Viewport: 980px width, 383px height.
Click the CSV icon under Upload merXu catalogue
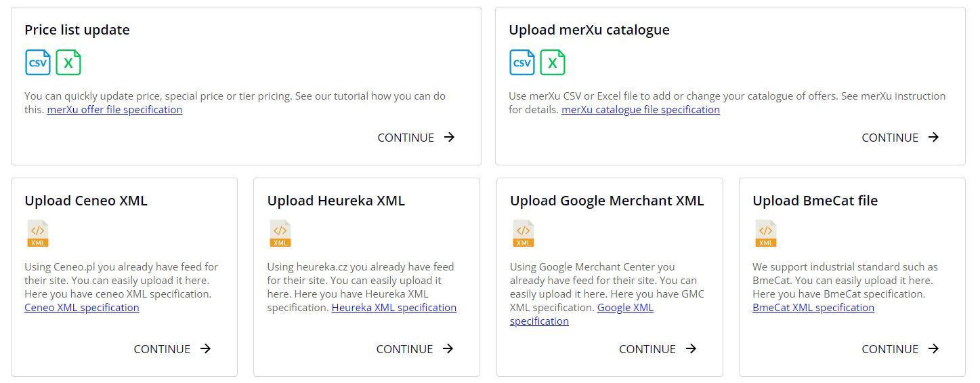coord(522,62)
